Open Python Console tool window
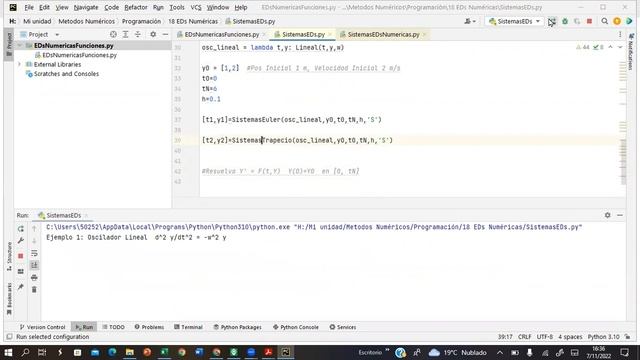Image resolution: width=640 pixels, height=360 pixels. pos(296,327)
